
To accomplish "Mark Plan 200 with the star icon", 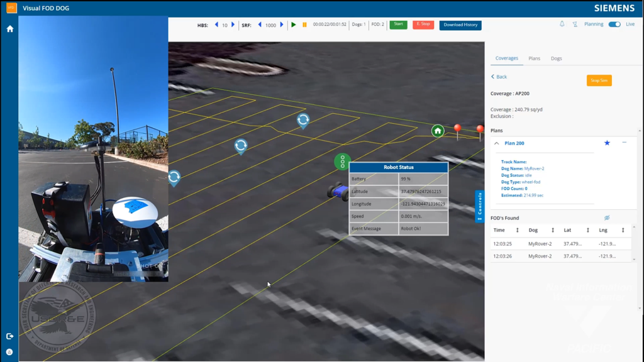I will [607, 143].
